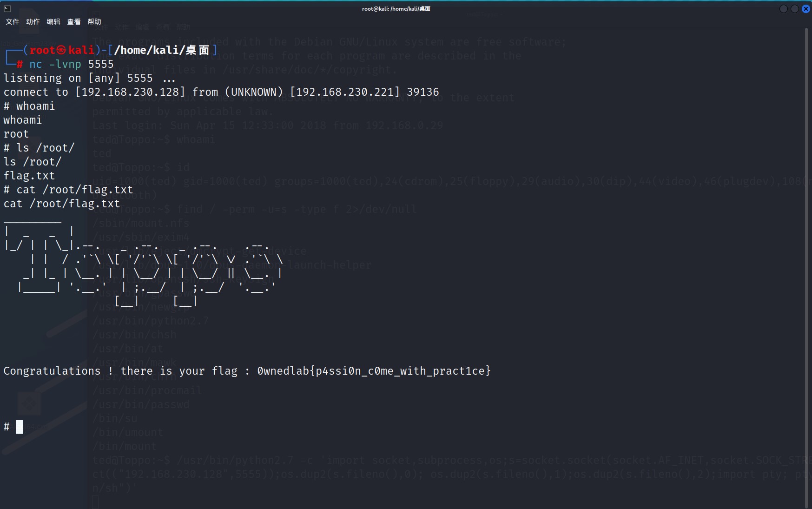Minimize the terminal window
Viewport: 812px width, 509px height.
point(784,9)
